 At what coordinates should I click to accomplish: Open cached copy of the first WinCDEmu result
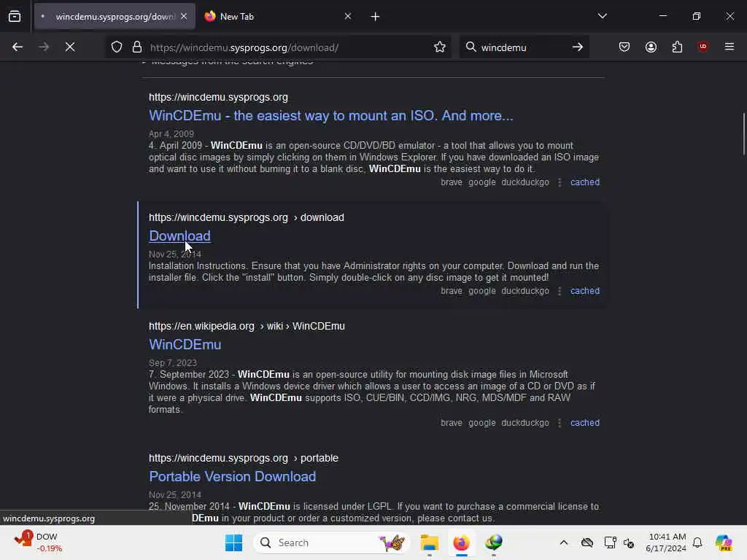[x=585, y=182]
